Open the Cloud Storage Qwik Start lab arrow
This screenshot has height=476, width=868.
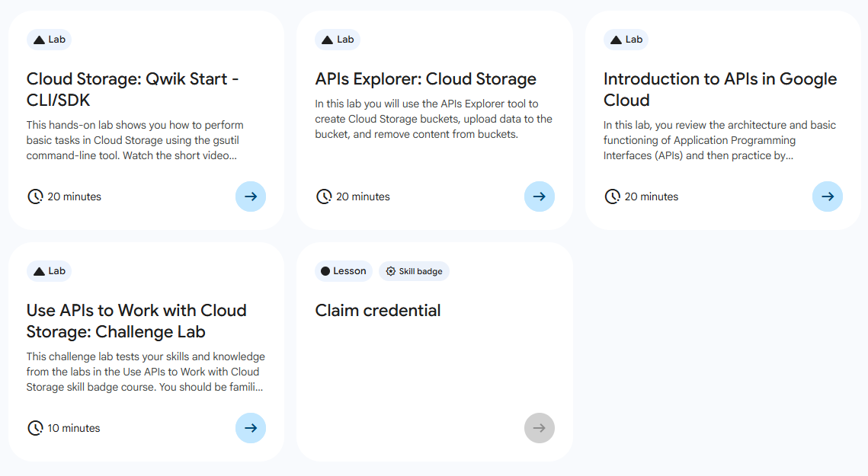coord(251,196)
